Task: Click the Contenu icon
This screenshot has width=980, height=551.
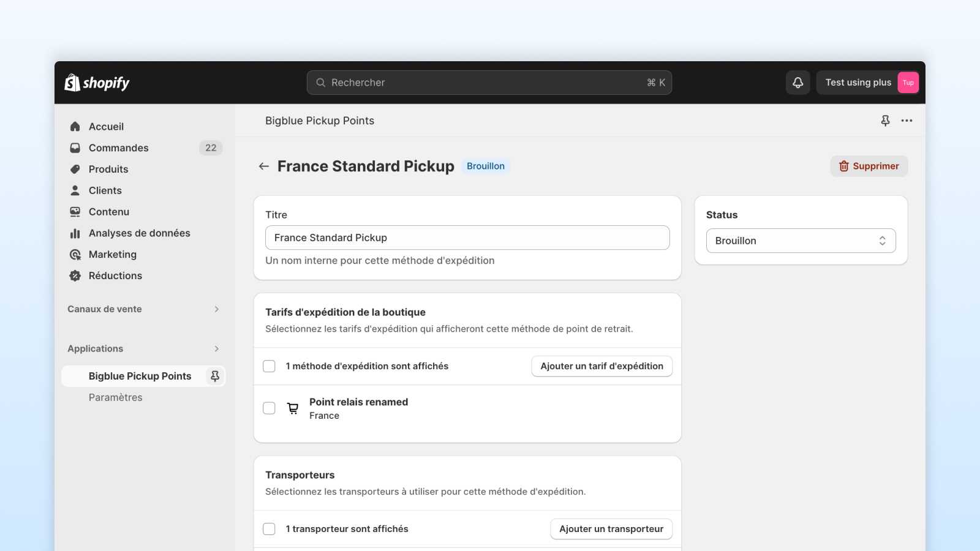Action: pos(75,212)
